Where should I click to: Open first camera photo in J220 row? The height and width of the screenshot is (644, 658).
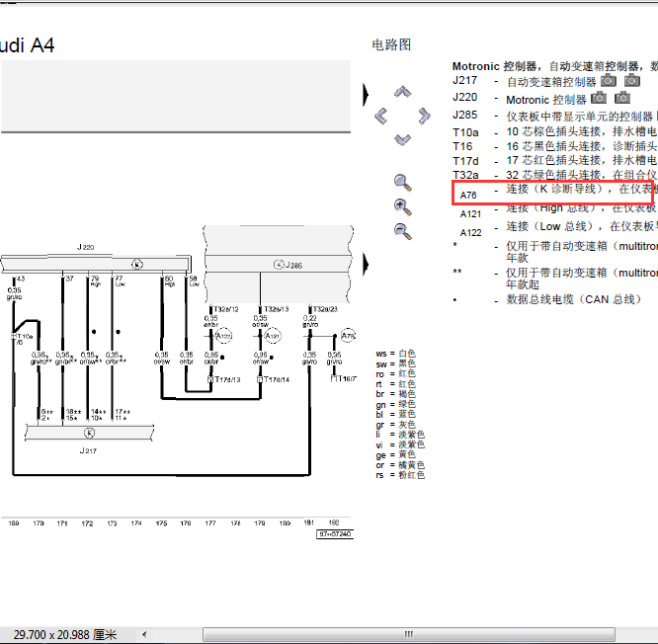coord(599,98)
